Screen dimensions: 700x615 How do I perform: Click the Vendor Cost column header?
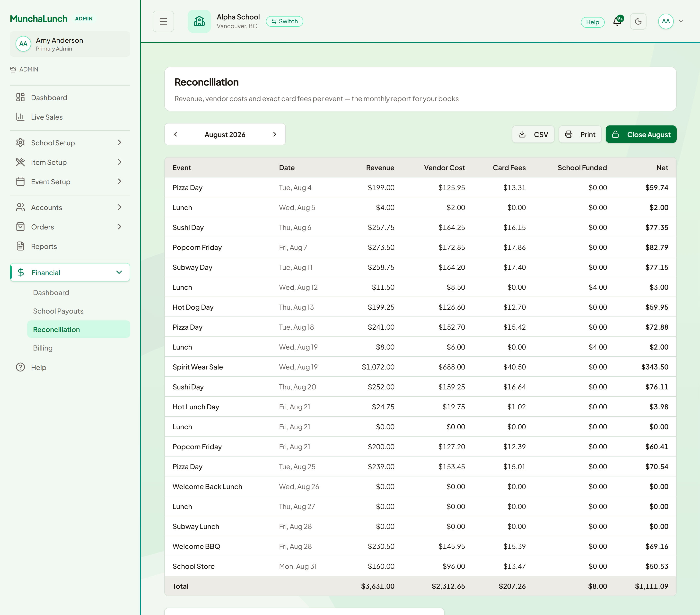point(444,168)
